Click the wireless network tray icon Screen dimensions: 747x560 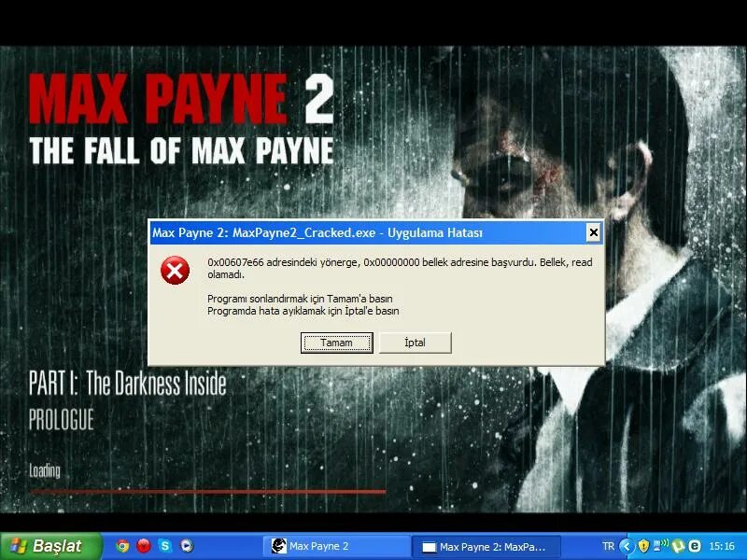(x=661, y=545)
